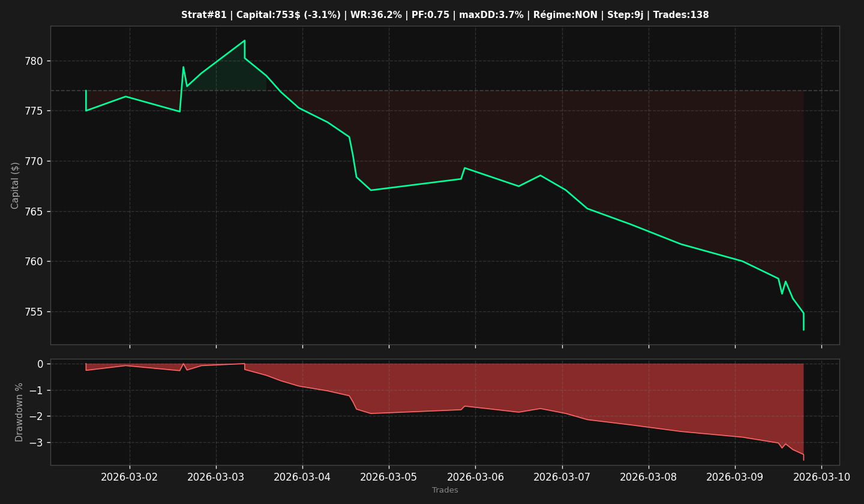Click the 2026-03-04 date tick label
The image size is (864, 504).
click(302, 477)
